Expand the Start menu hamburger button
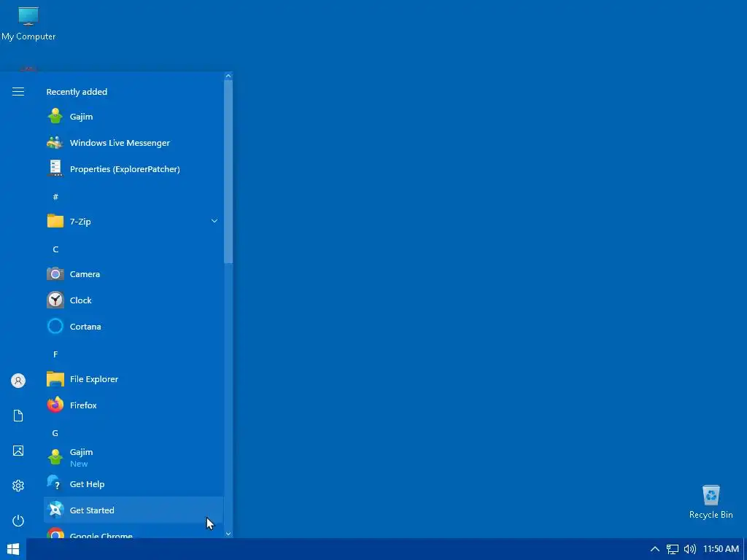Screen dimensions: 747x560 [x=18, y=91]
